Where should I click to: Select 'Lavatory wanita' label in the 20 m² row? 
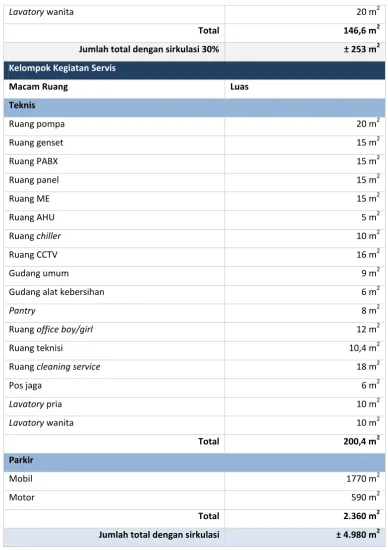pos(41,12)
